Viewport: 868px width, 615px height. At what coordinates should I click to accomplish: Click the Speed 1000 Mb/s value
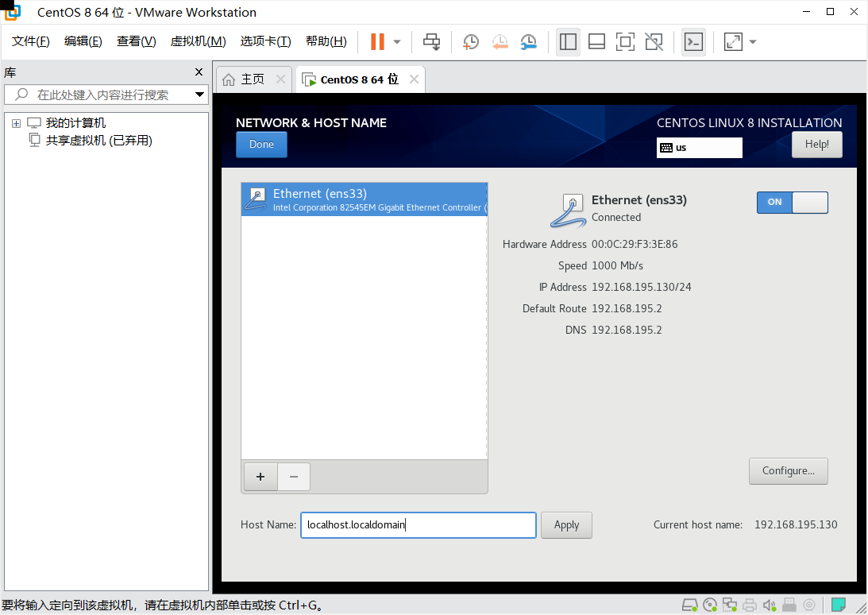click(617, 266)
